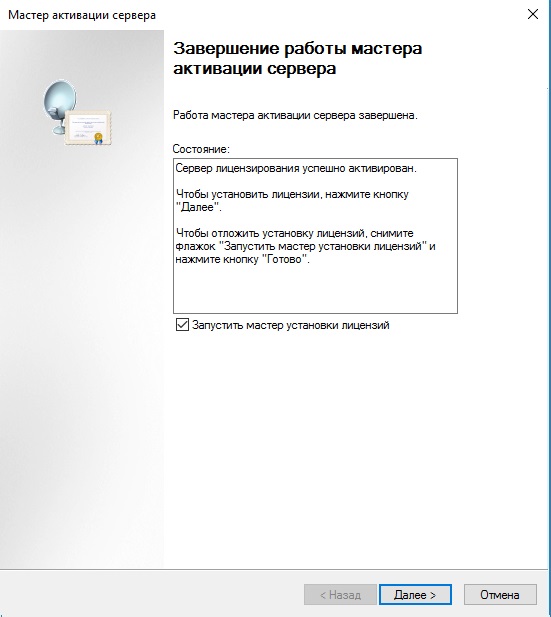Screen dimensions: 551x617
Task: Click the gold seal on certificate
Action: tap(98, 138)
